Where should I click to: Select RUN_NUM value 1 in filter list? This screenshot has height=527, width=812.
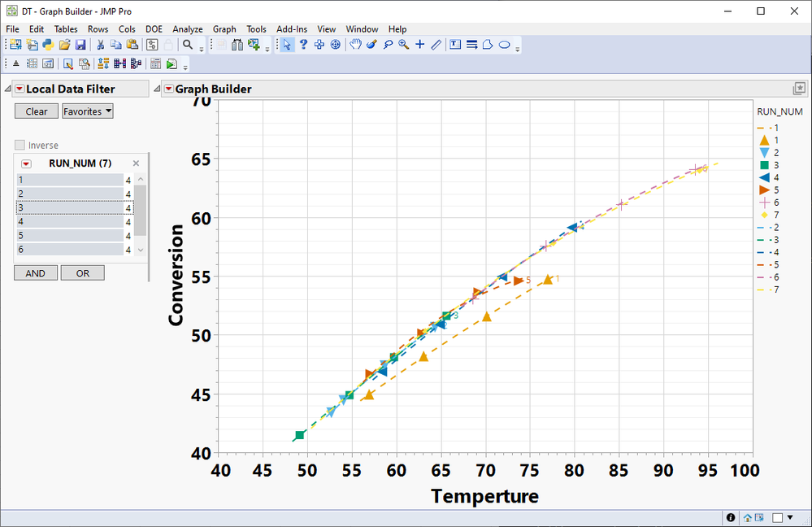tap(75, 180)
